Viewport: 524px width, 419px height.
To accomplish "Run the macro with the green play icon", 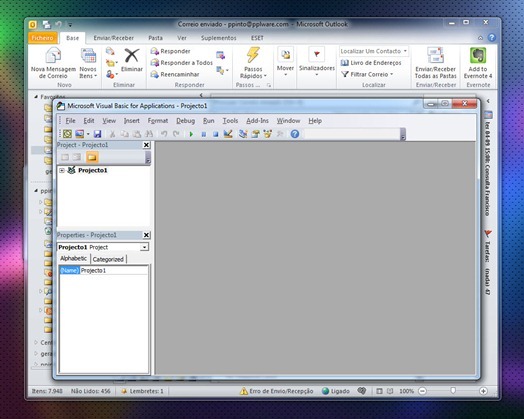I will pos(191,134).
